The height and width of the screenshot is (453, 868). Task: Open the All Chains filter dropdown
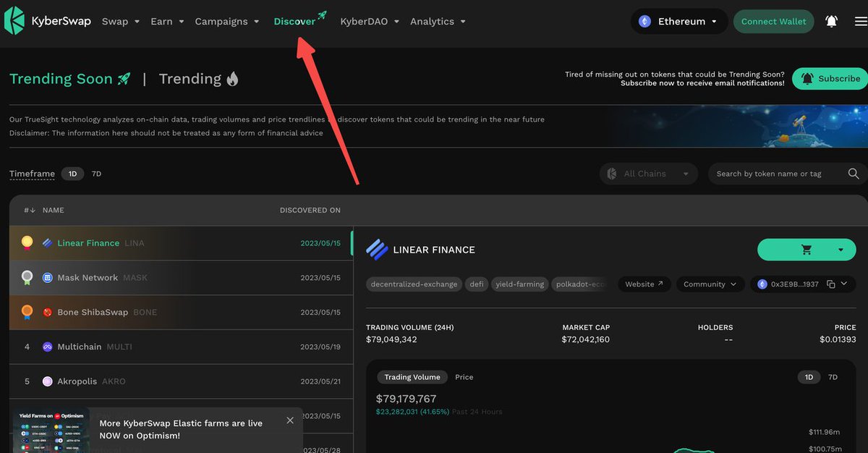pyautogui.click(x=648, y=174)
